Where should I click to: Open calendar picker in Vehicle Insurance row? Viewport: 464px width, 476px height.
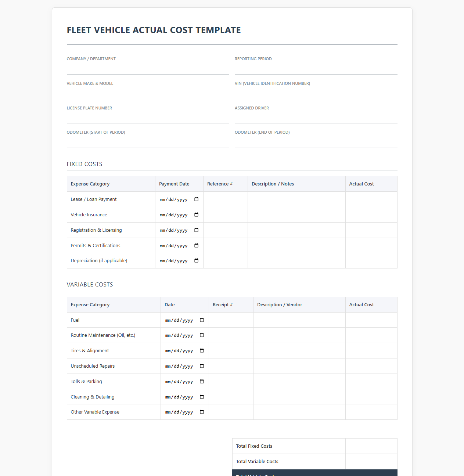coord(196,215)
